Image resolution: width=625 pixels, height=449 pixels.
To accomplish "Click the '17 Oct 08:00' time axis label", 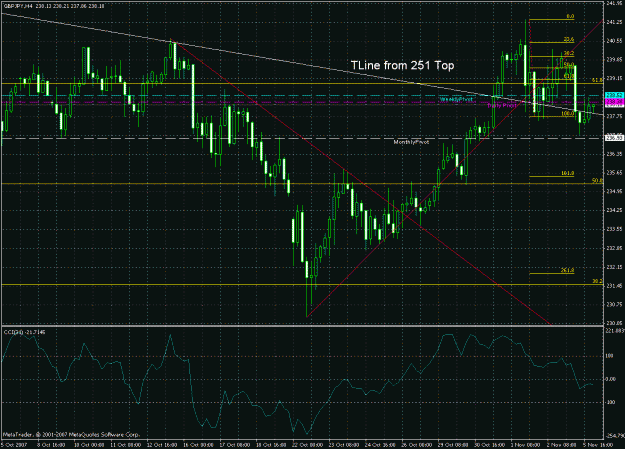I will (235, 445).
